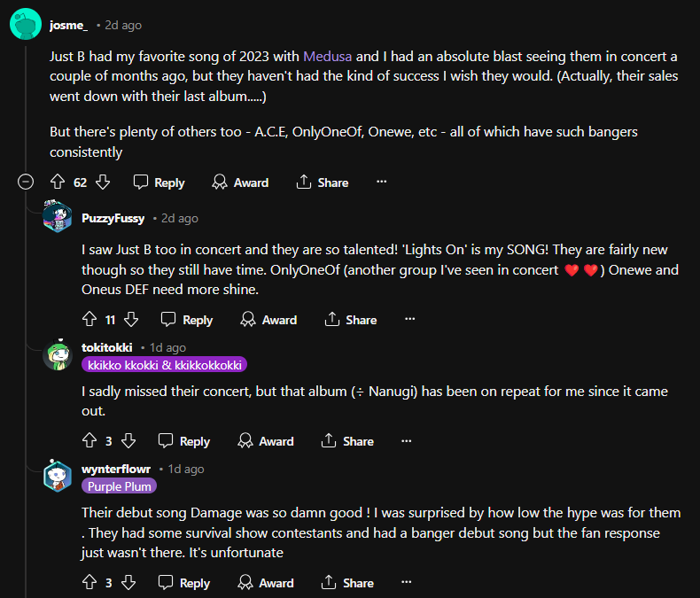Give an Award to PuzzyFussy's comment
The width and height of the screenshot is (700, 598).
pos(268,319)
